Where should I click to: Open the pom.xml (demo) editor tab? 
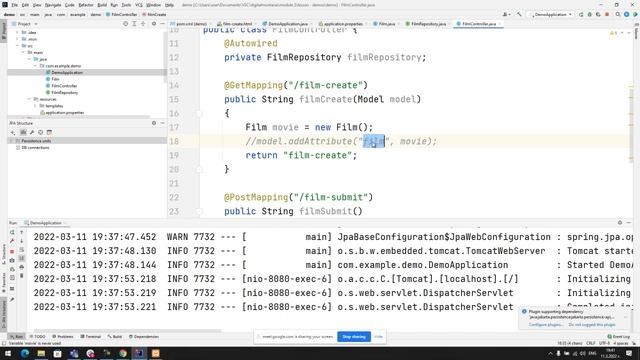(x=191, y=24)
